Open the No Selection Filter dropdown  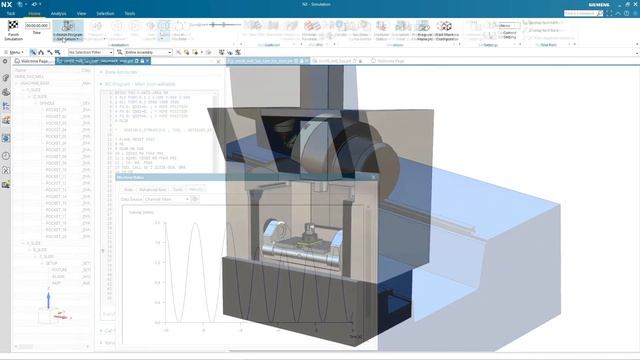(91, 52)
